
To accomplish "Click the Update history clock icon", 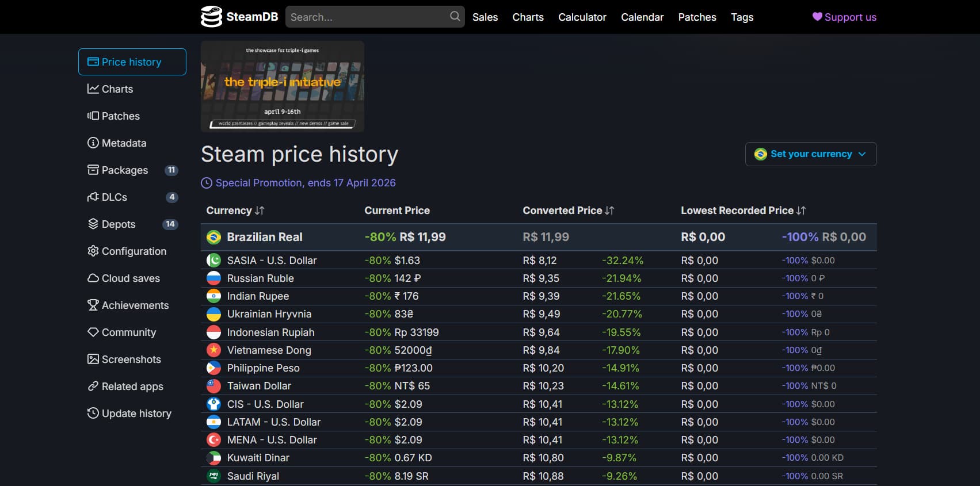I will [x=93, y=413].
